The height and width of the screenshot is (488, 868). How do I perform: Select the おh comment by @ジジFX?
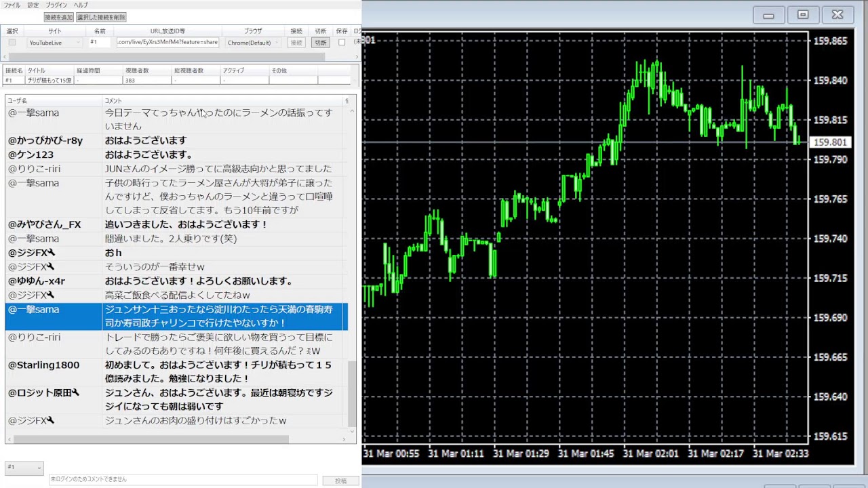point(176,253)
